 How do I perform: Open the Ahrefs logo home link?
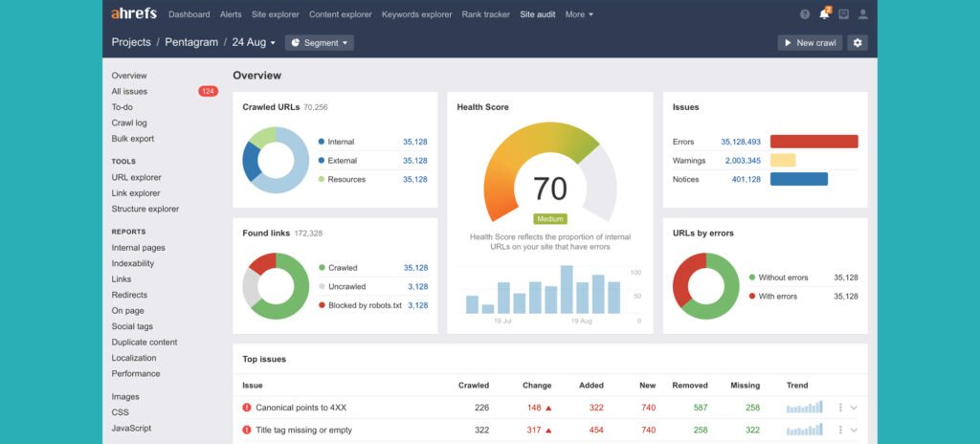(134, 13)
